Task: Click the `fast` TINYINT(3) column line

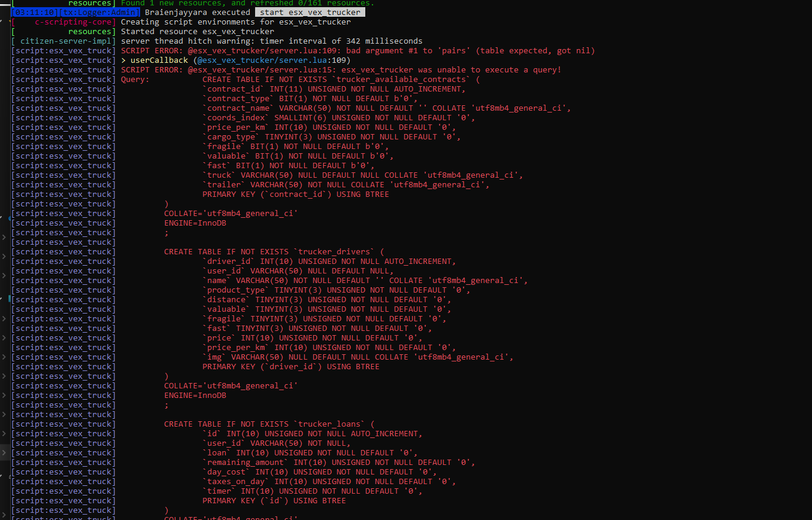Action: click(x=317, y=329)
